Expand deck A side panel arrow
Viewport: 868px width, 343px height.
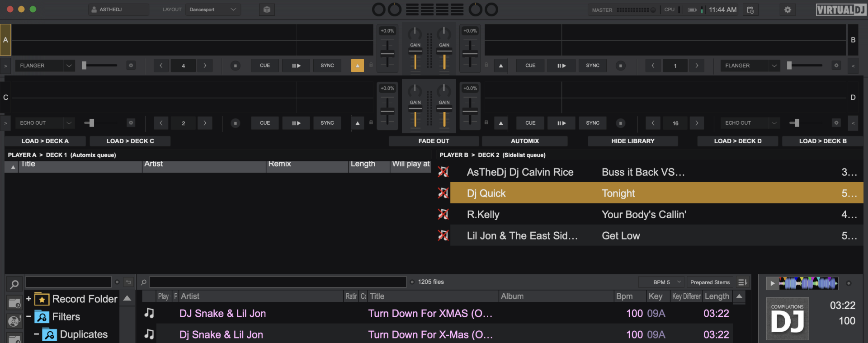(5, 66)
